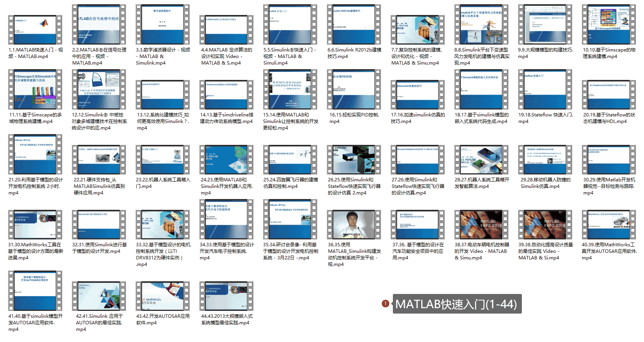
Task: Select the 36.35 video thumbnail showing a presenter
Action: (354, 224)
